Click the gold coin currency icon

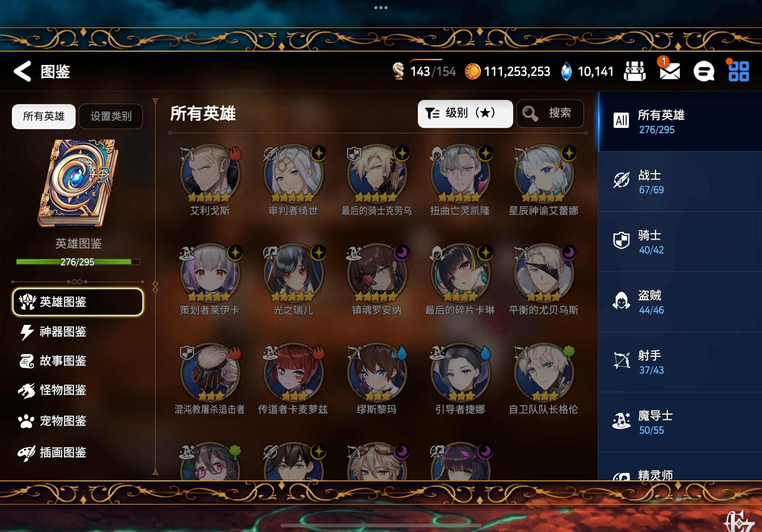pos(473,71)
